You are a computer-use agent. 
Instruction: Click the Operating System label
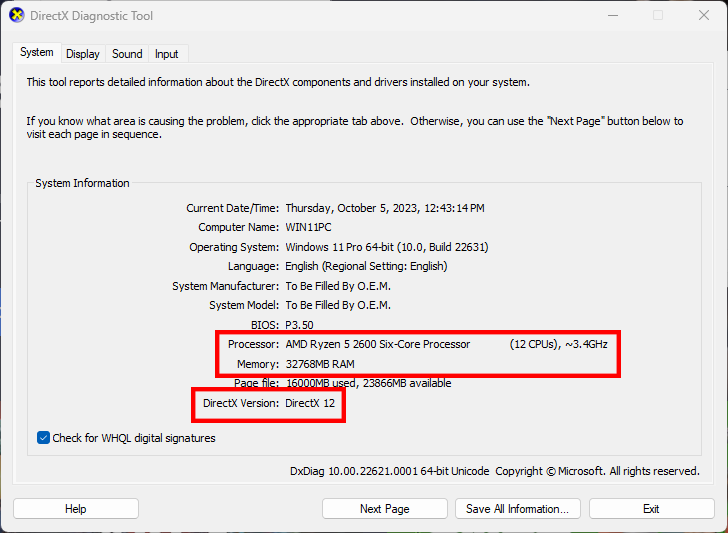[x=234, y=247]
